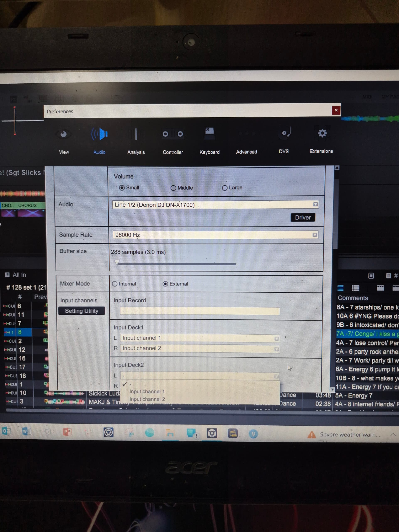The image size is (399, 532).
Task: Open the Sample Rate dropdown
Action: click(315, 235)
